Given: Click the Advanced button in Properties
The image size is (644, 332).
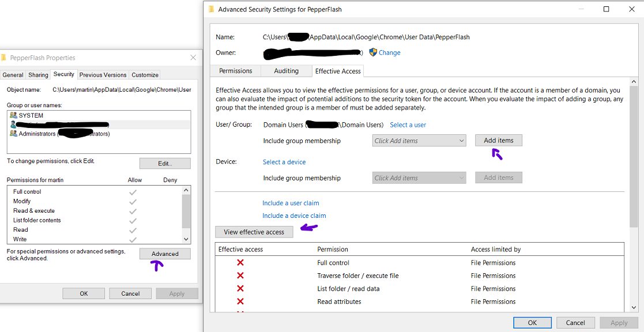Looking at the screenshot, I should 165,254.
